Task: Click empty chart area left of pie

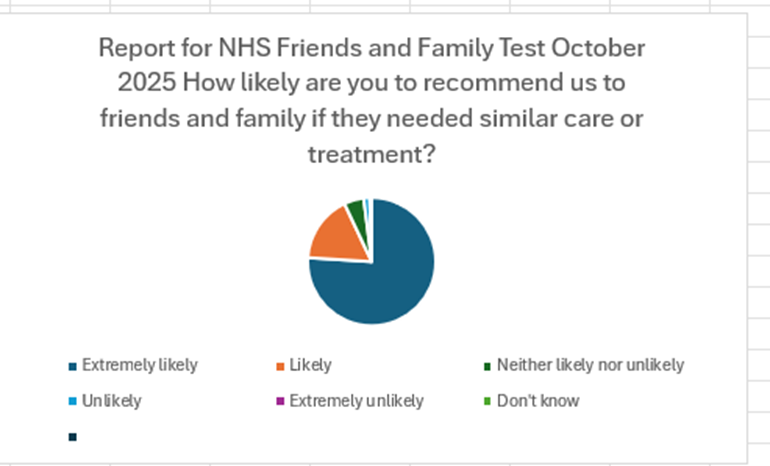Action: 150,260
